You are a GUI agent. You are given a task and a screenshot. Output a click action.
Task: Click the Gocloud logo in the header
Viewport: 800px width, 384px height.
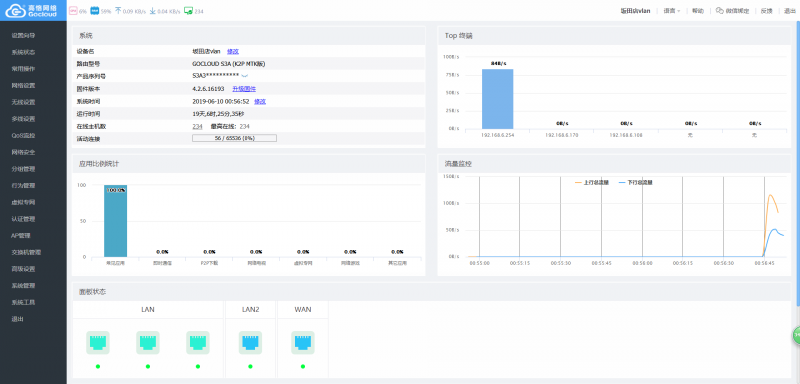[x=33, y=10]
